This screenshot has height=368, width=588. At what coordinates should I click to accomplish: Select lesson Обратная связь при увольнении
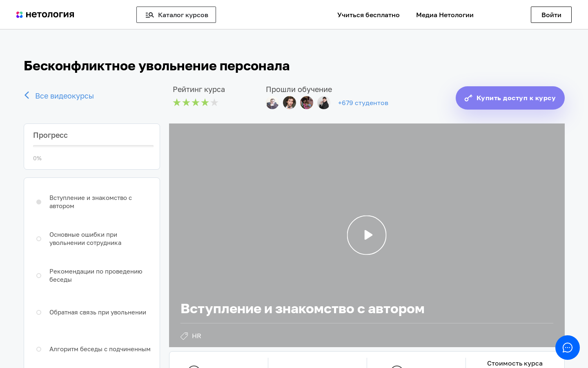tap(98, 312)
